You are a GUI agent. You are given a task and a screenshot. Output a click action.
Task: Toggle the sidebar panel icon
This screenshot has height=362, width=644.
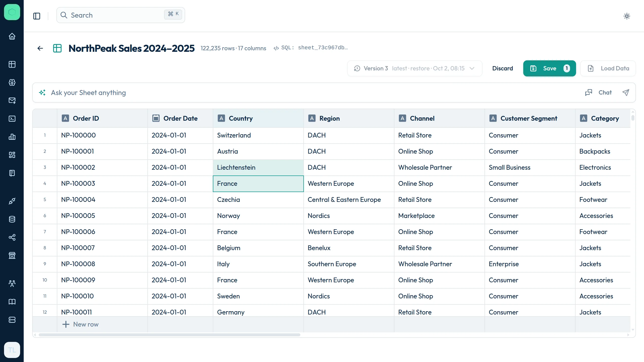point(37,16)
